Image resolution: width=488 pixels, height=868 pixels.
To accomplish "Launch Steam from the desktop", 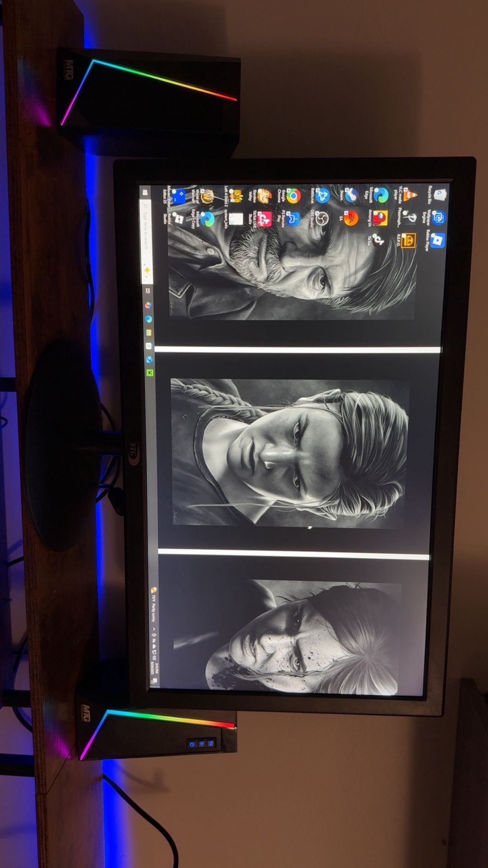I will [349, 195].
